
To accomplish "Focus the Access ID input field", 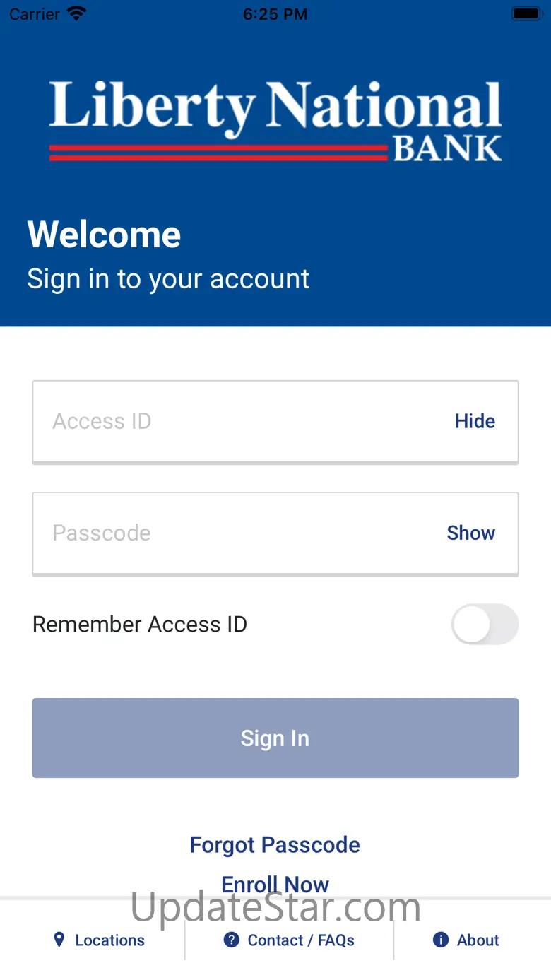I will click(x=275, y=422).
